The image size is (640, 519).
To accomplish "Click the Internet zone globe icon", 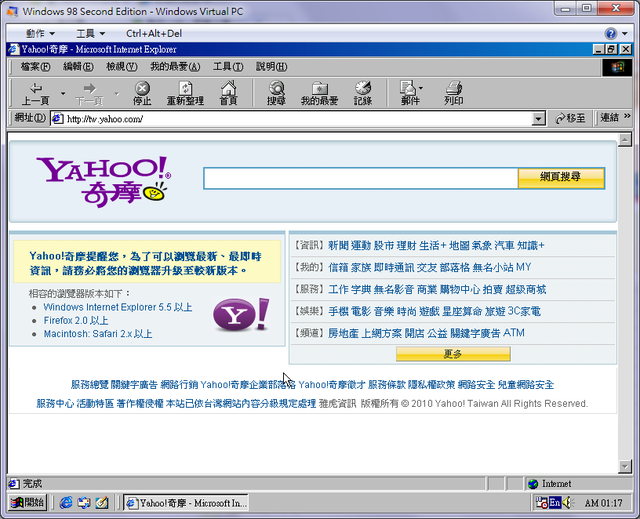I will click(x=533, y=484).
